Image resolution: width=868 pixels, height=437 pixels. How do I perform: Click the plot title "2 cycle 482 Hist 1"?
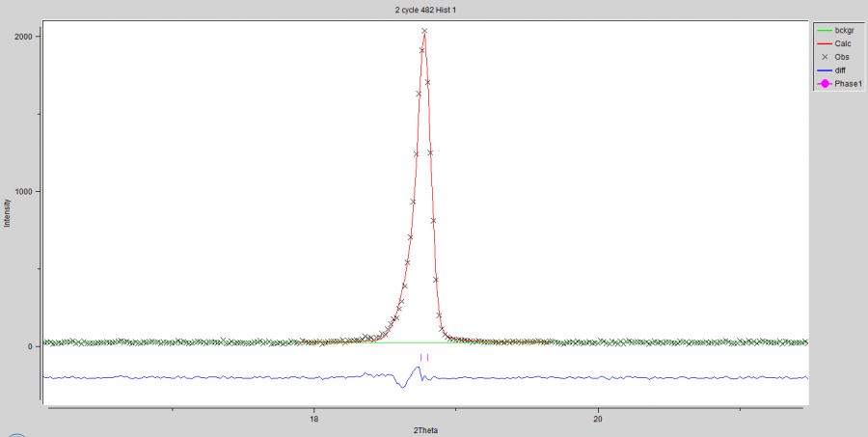tap(425, 9)
